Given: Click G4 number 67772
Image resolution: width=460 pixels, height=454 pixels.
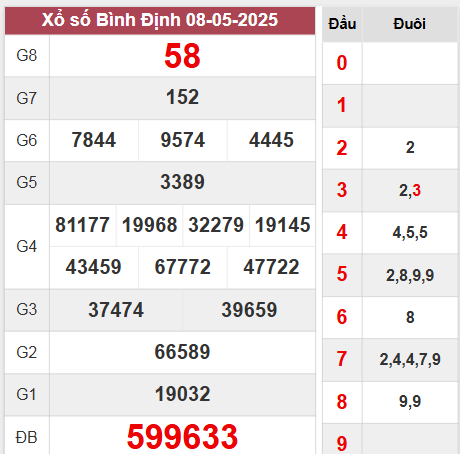Looking at the screenshot, I should coord(183,267).
